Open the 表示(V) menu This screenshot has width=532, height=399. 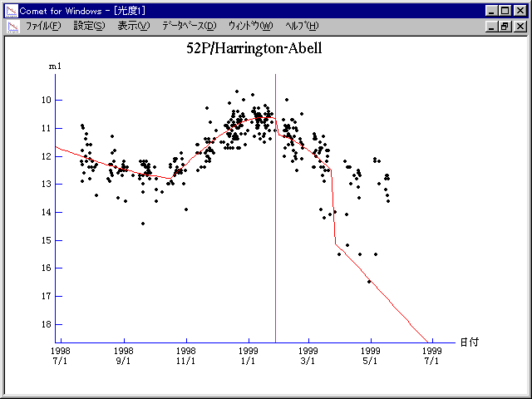coord(134,26)
